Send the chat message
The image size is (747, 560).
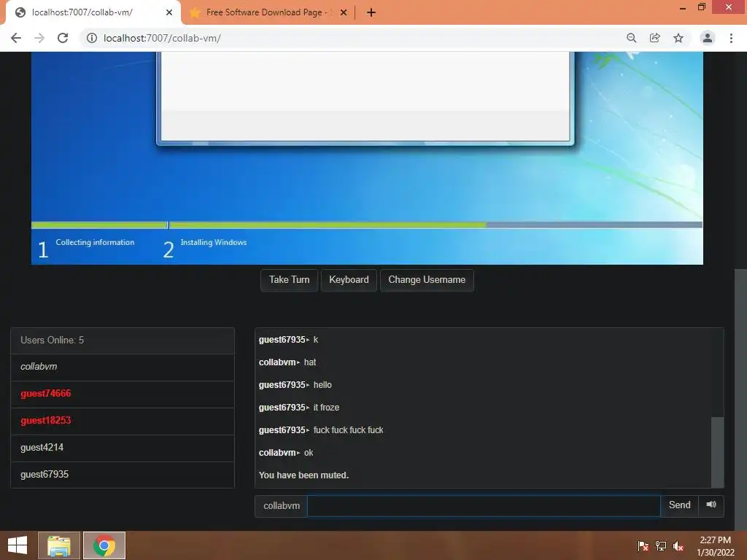pos(679,505)
